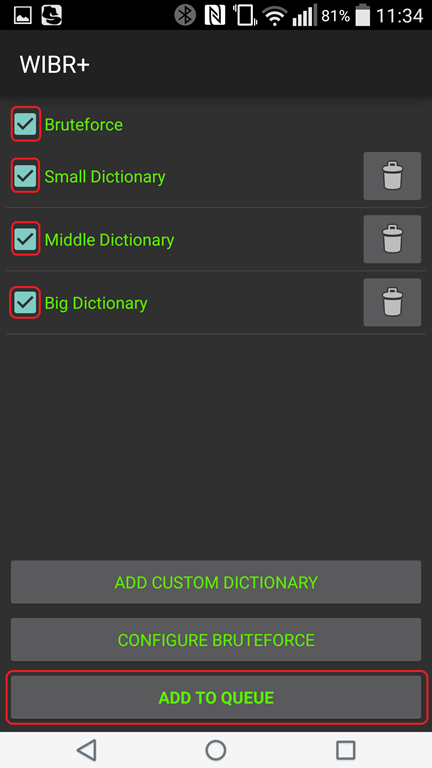Delete the Small Dictionary with trash icon
Viewport: 432px width, 768px height.
(x=392, y=176)
